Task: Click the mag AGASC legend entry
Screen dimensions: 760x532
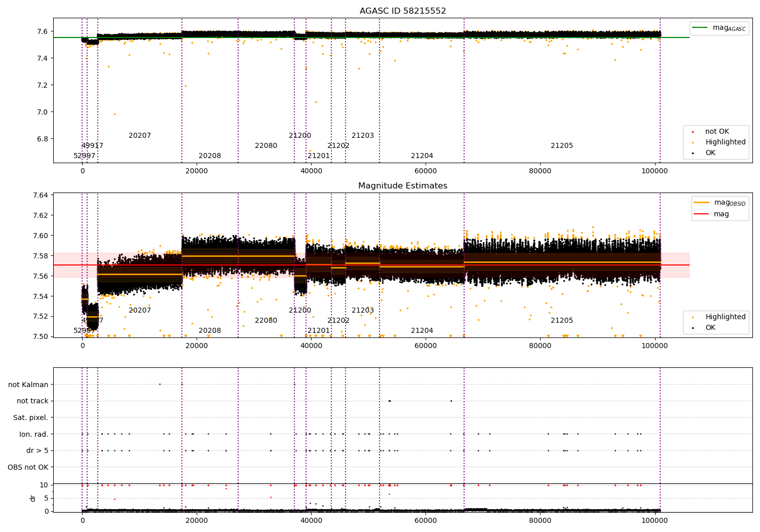Action: (x=729, y=28)
